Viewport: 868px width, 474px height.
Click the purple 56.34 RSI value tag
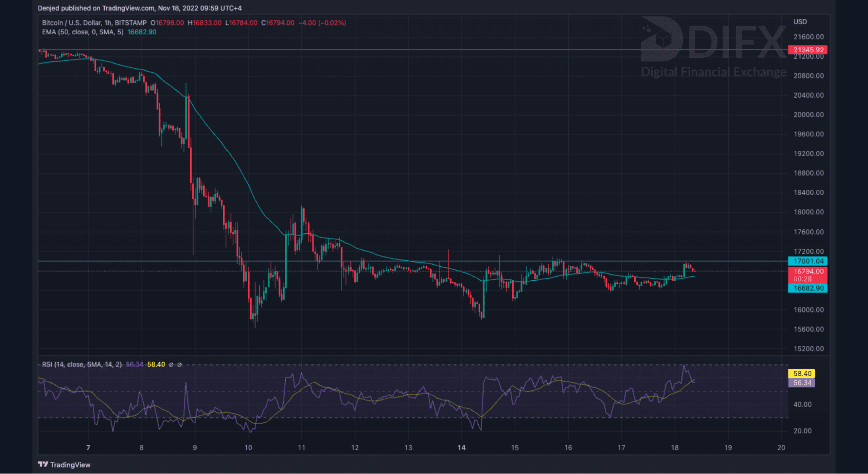click(x=802, y=383)
